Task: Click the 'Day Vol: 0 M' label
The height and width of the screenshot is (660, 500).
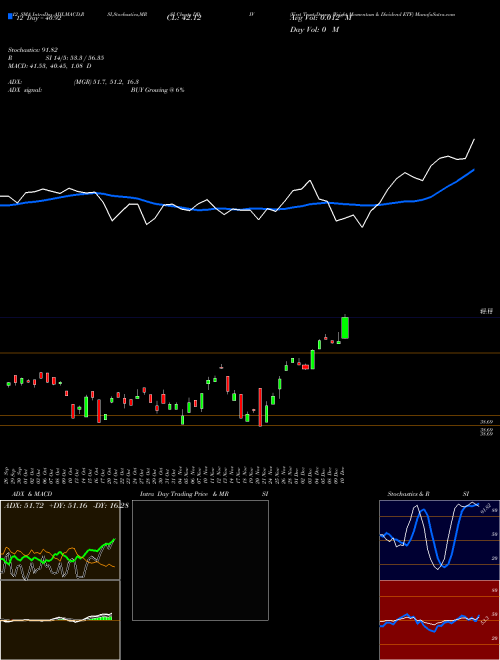Action: click(x=314, y=30)
